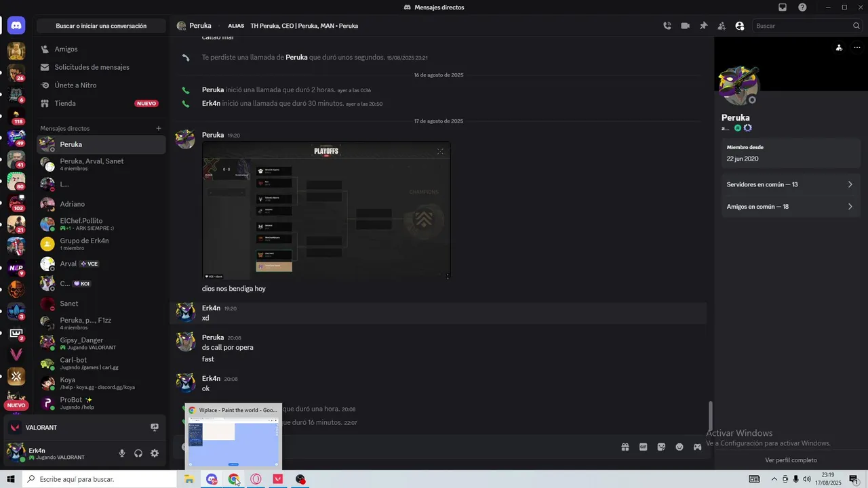This screenshot has width=868, height=488.
Task: Open Erk4n user panel avatar
Action: click(16, 453)
